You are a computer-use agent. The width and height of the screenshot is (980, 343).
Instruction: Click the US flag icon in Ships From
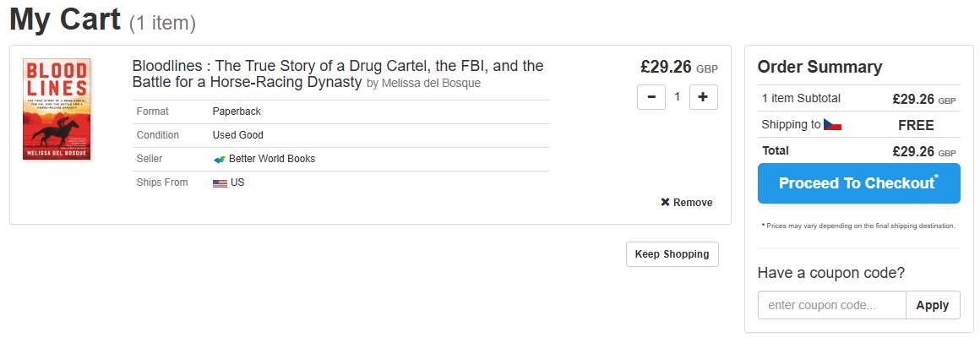pos(220,182)
